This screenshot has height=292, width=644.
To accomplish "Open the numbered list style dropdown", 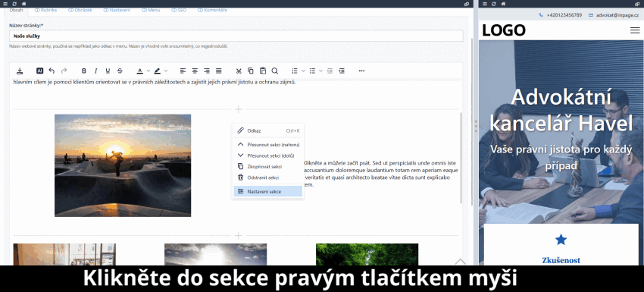I will (303, 71).
